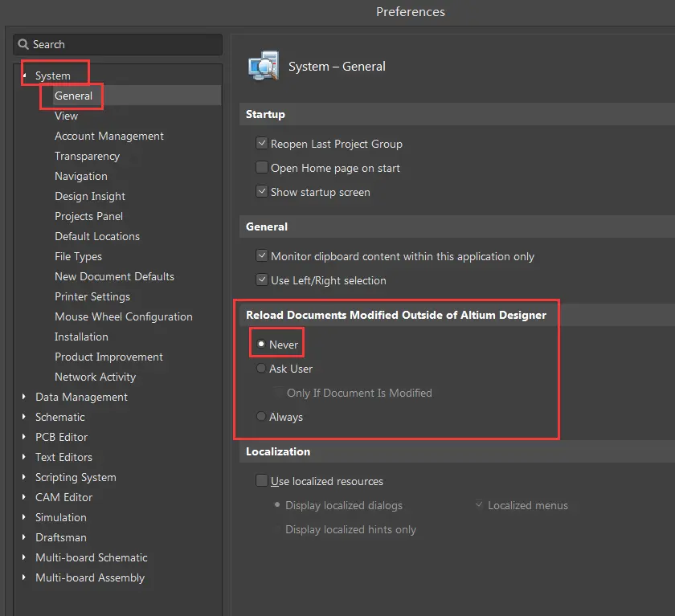Expand the Data Management category
This screenshot has width=675, height=616.
pyautogui.click(x=24, y=397)
